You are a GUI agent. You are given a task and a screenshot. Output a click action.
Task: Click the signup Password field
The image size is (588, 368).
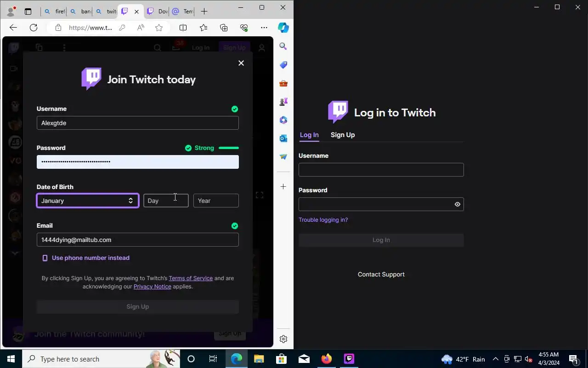[138, 162]
